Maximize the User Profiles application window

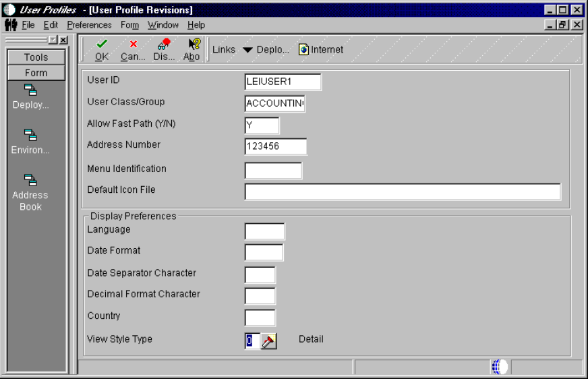[x=562, y=9]
